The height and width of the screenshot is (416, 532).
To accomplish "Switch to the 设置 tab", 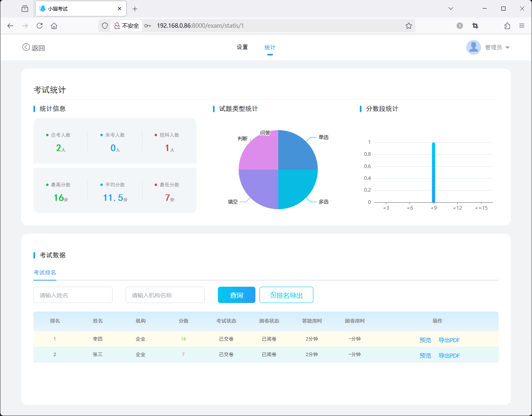I will [242, 47].
